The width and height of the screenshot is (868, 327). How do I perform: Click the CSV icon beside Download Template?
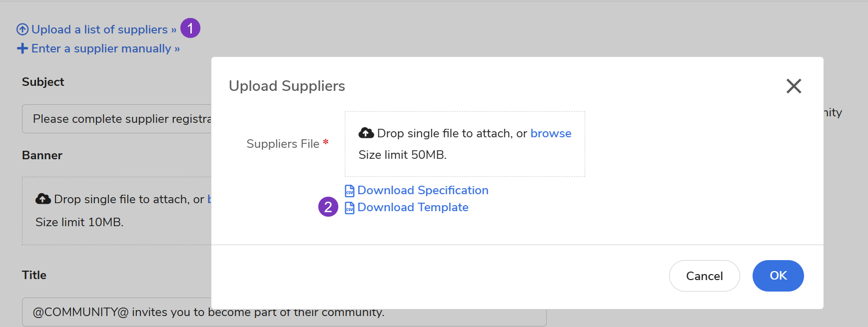tap(350, 208)
